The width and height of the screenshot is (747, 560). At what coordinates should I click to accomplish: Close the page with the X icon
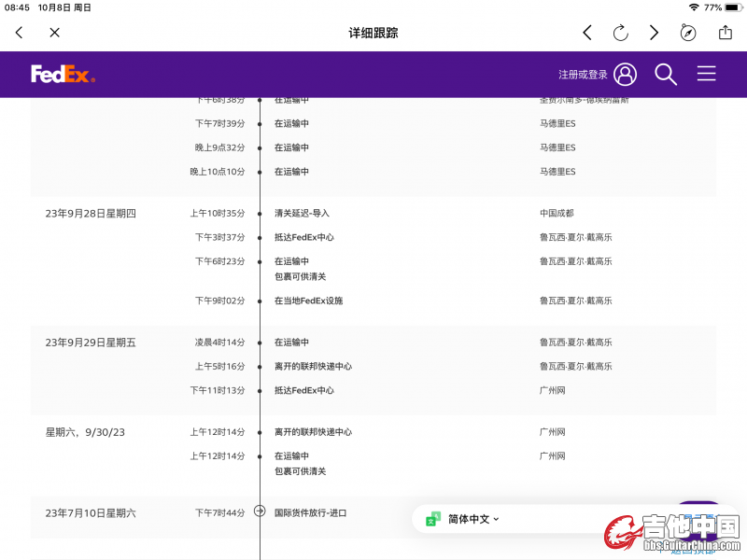54,33
